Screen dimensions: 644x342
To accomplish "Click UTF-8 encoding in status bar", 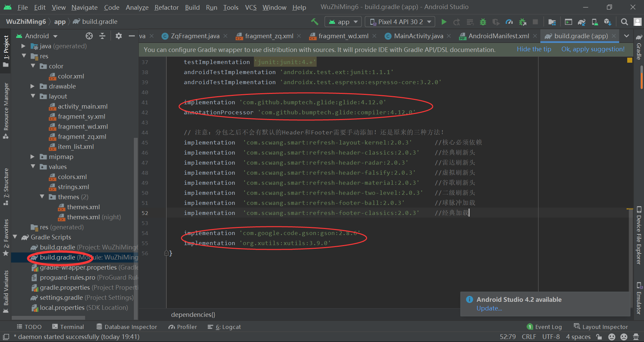I will [551, 337].
